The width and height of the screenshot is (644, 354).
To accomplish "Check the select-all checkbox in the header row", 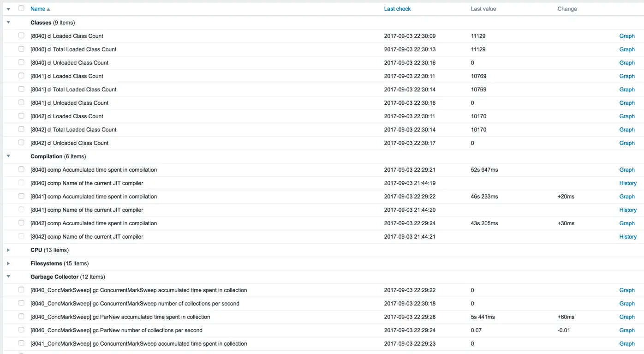I will click(21, 8).
